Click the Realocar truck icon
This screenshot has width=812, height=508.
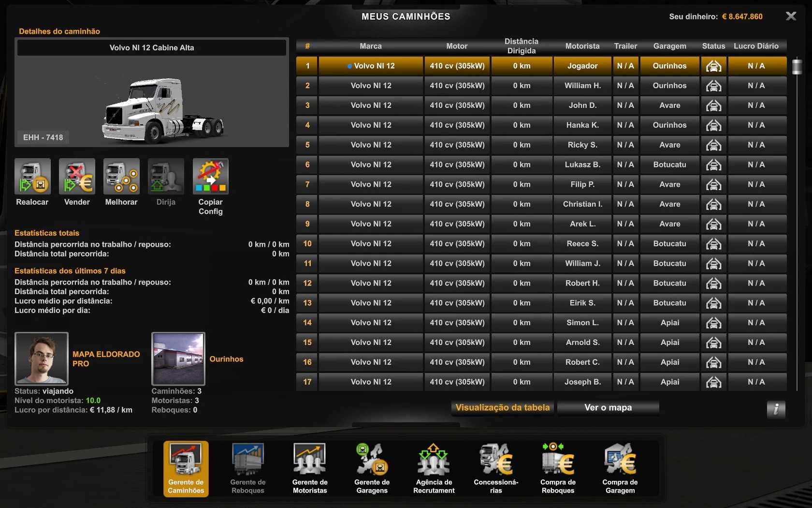32,177
